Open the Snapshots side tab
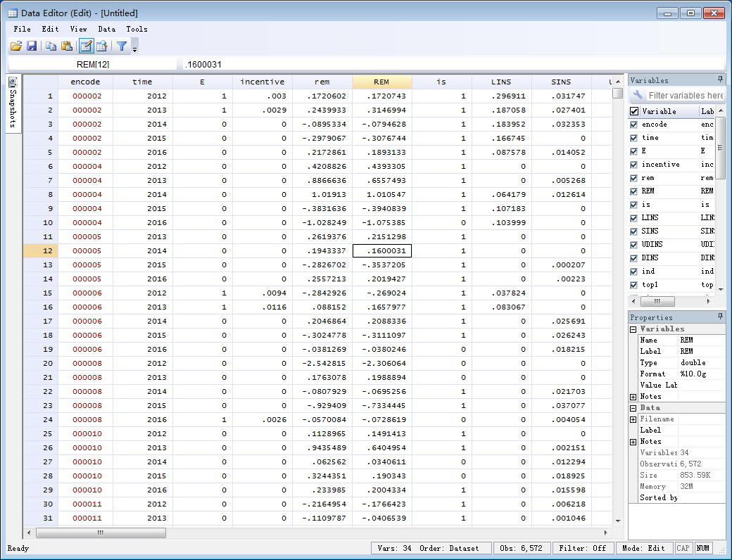This screenshot has height=560, width=732. [13, 103]
